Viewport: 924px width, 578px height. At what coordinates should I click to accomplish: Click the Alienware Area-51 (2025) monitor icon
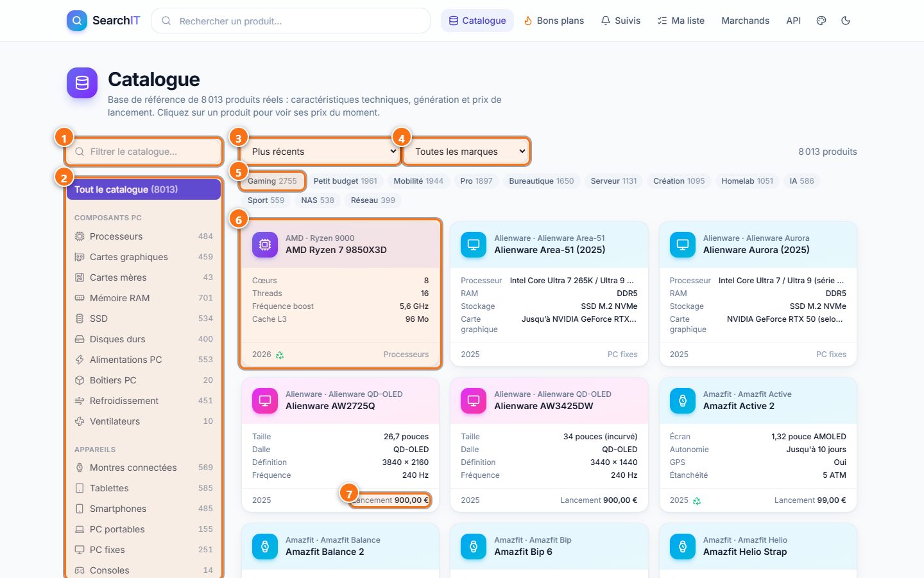(474, 245)
